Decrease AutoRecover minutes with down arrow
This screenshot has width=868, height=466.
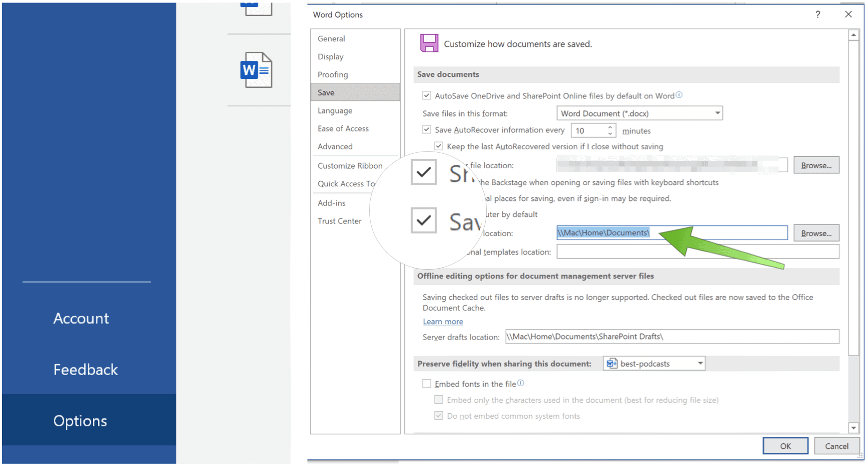click(610, 134)
